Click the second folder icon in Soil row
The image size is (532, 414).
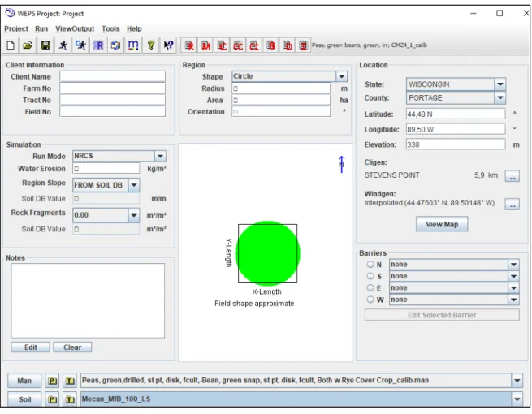click(70, 399)
